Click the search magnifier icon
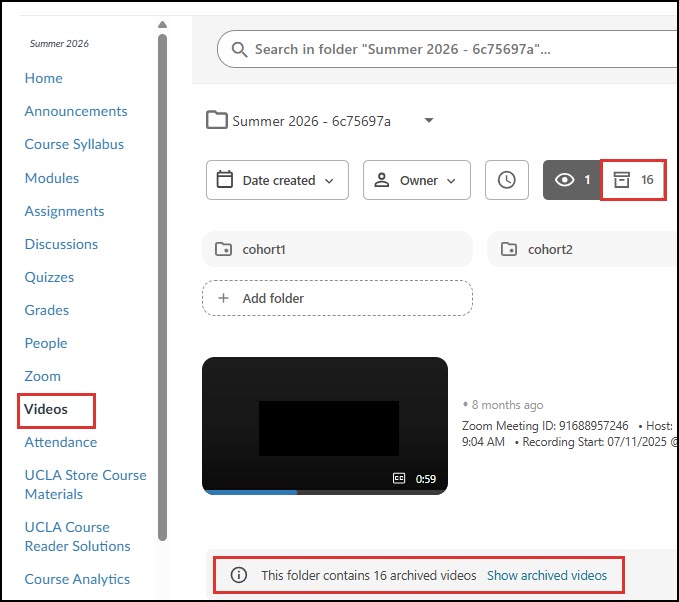 [239, 50]
